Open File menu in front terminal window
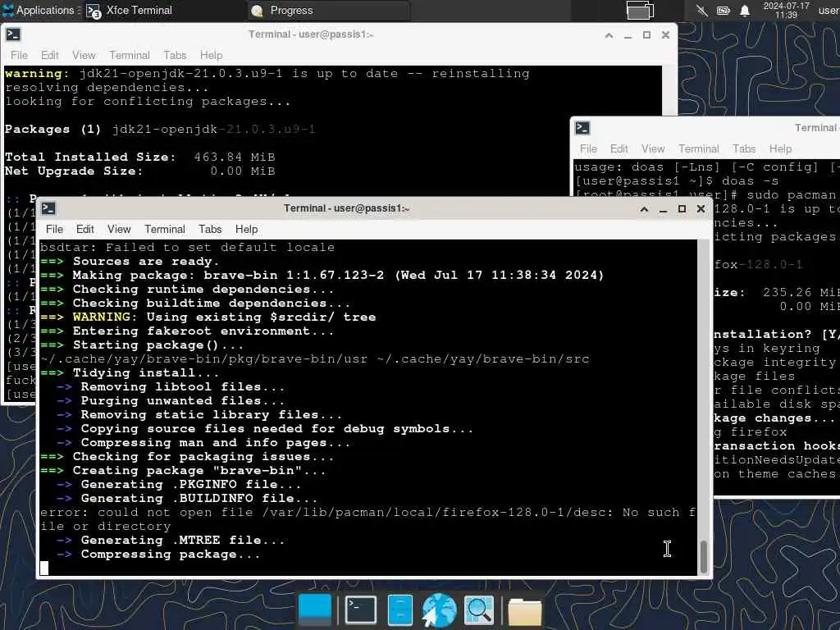The image size is (840, 630). click(54, 230)
